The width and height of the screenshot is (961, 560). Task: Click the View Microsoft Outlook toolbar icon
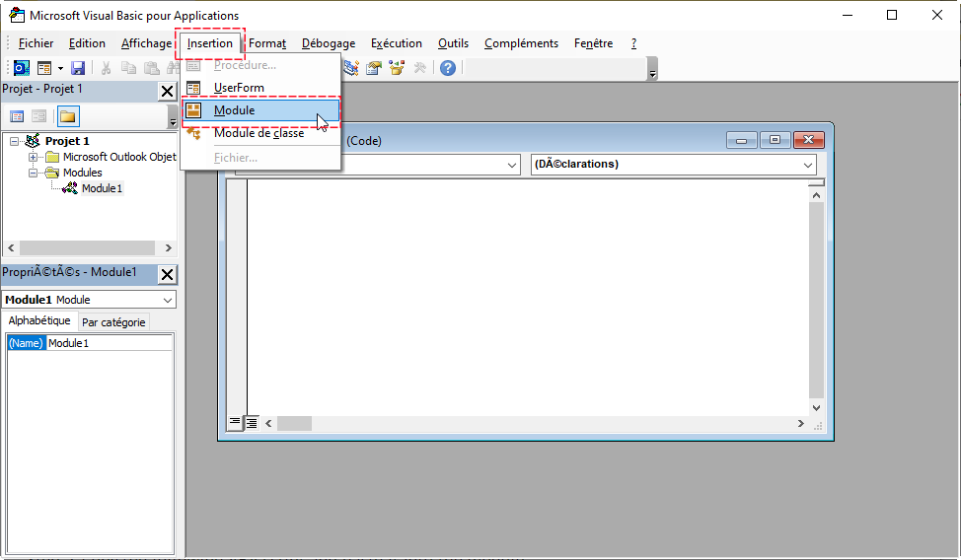click(x=22, y=67)
